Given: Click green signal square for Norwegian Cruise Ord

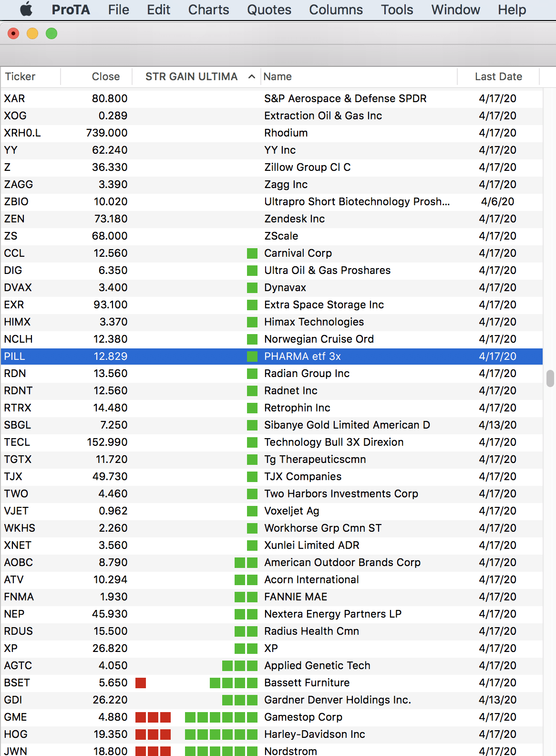Looking at the screenshot, I should pyautogui.click(x=252, y=339).
